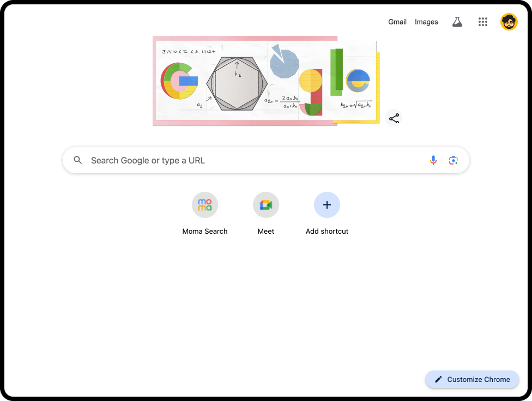The height and width of the screenshot is (401, 532).
Task: Open the Moma Search shortcut
Action: [x=205, y=205]
